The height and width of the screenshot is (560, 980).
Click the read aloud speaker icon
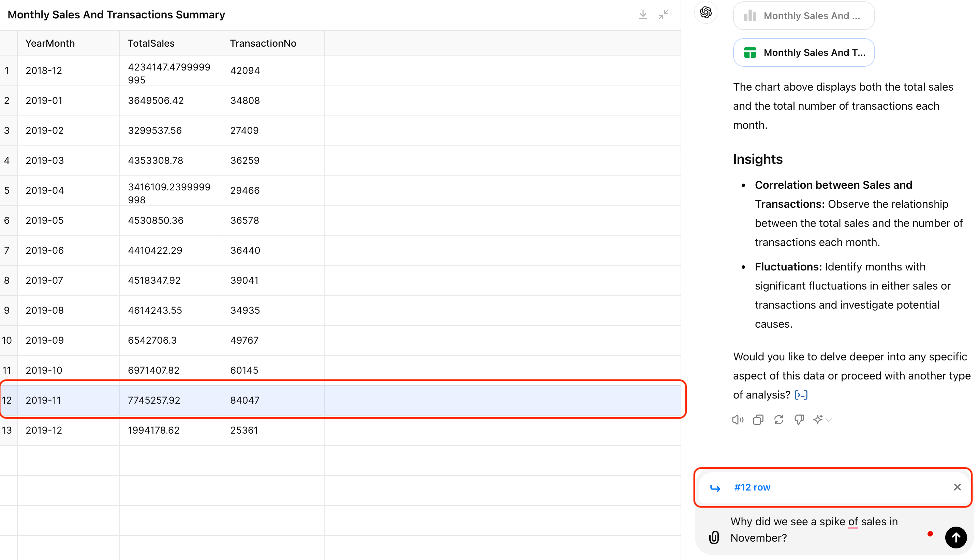coord(738,420)
